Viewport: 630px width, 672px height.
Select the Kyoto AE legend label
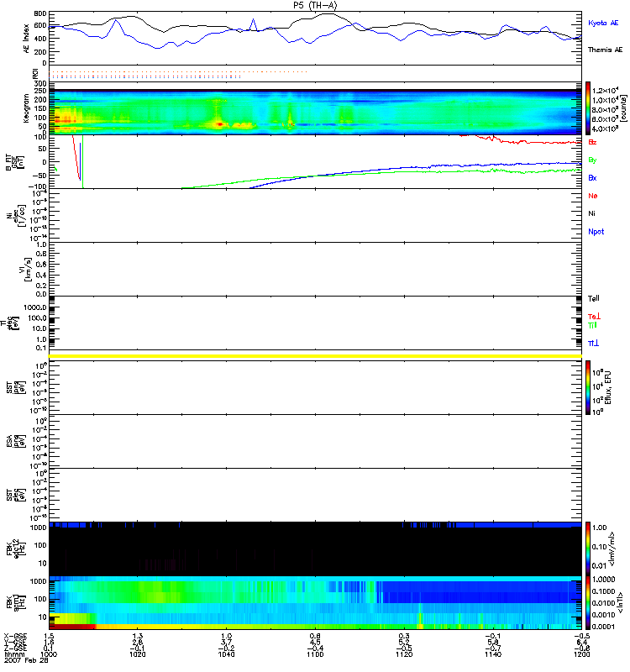pyautogui.click(x=603, y=24)
